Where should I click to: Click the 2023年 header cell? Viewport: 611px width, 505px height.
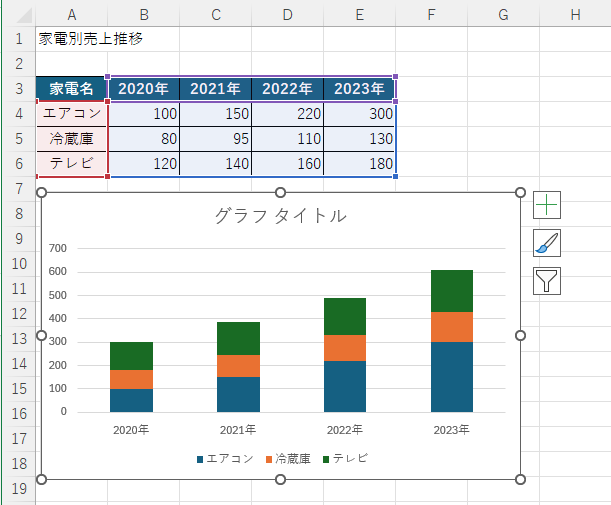click(x=359, y=89)
